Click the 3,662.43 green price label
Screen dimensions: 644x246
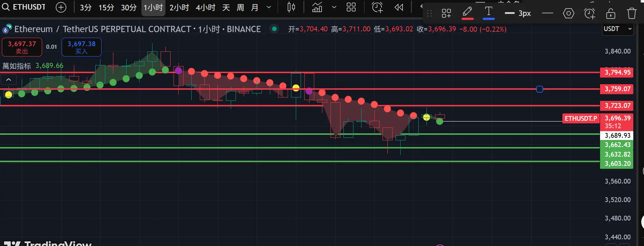[x=617, y=145]
